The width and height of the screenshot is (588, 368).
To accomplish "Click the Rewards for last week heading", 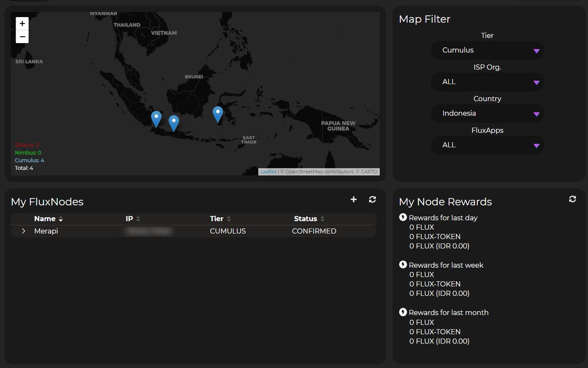I will [x=446, y=265].
